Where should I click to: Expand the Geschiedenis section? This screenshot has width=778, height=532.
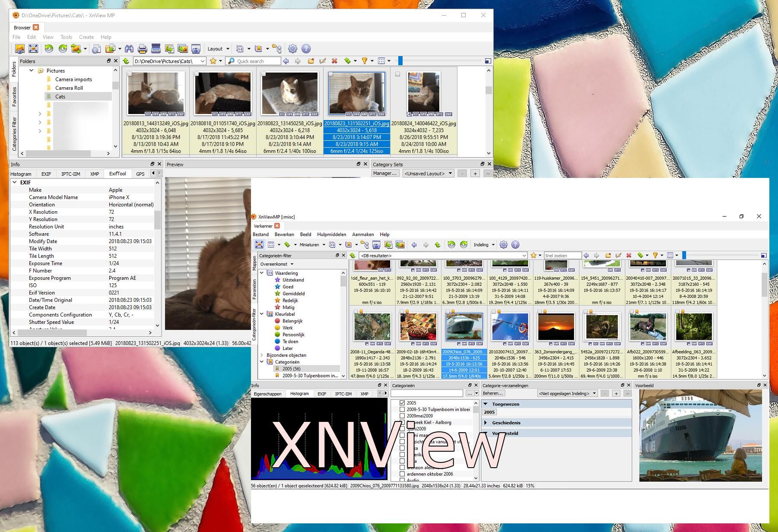click(486, 423)
